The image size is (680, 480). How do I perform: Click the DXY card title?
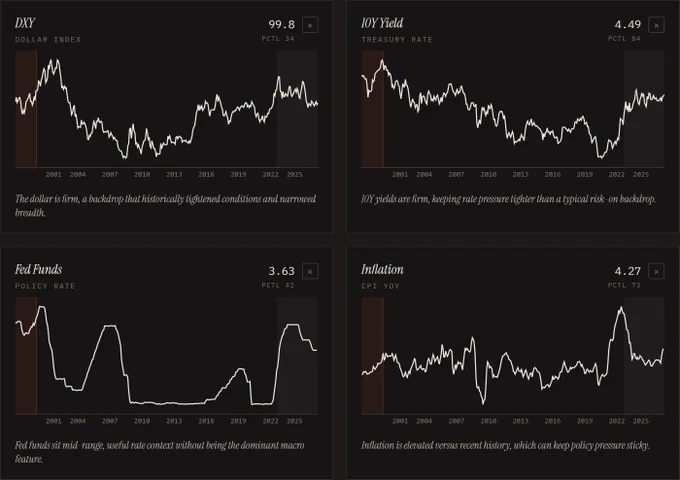click(25, 23)
